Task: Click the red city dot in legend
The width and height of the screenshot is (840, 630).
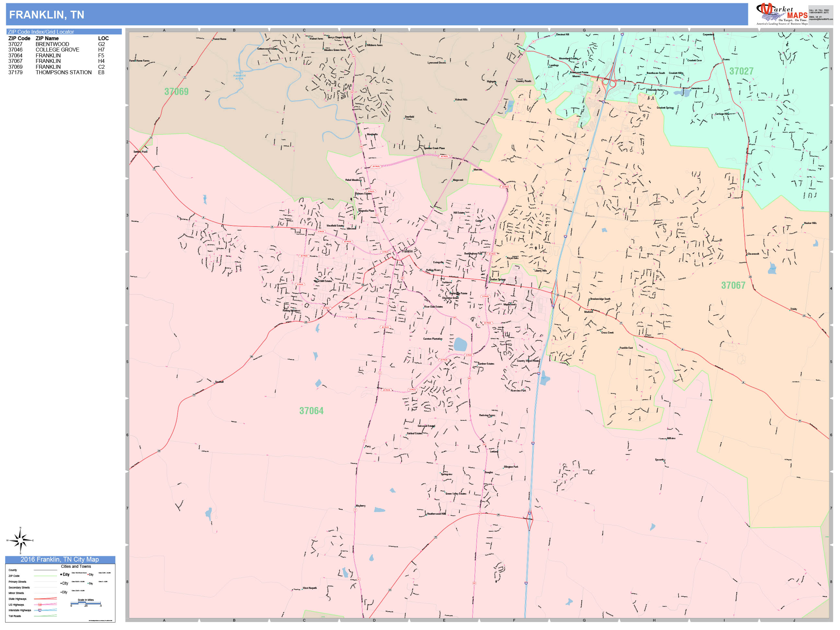Action: point(88,575)
